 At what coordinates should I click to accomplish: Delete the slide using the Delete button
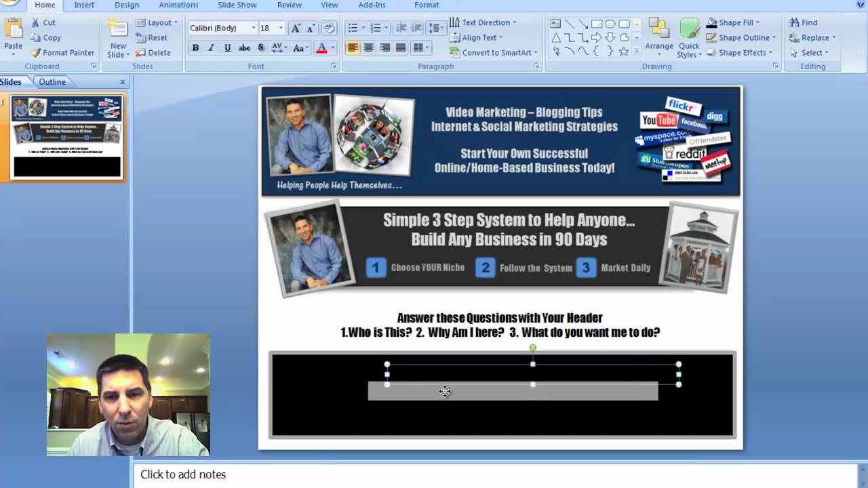[x=153, y=52]
